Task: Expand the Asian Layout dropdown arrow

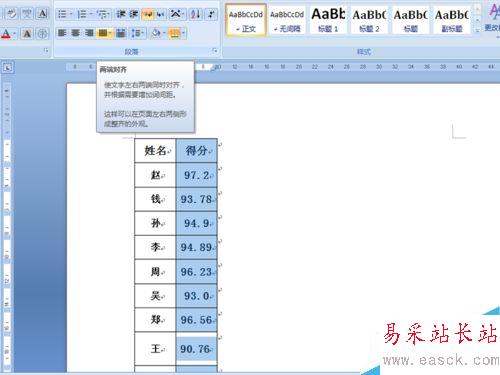Action: [184, 14]
